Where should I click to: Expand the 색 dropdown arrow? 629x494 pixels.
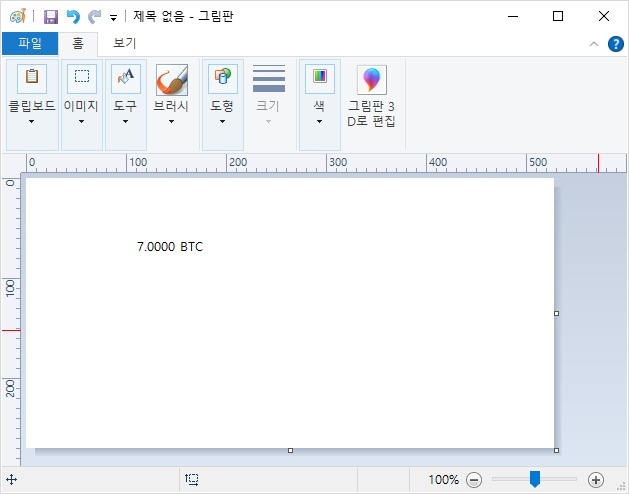(319, 122)
